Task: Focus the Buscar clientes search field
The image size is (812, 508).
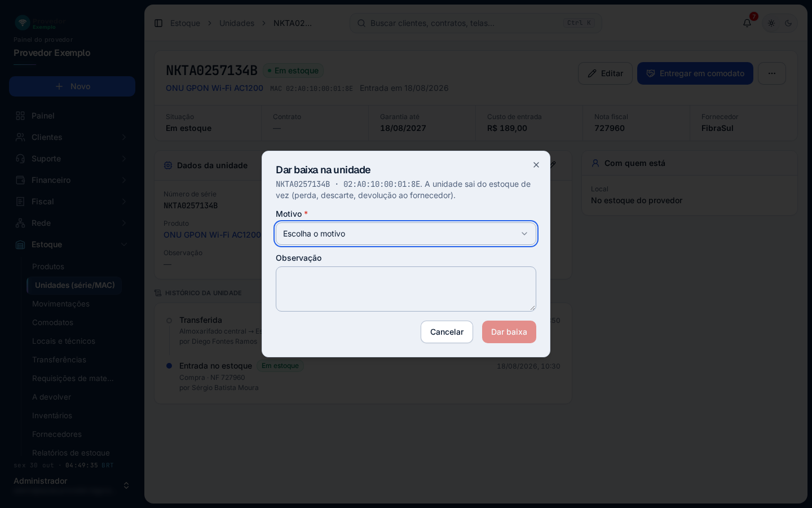Action: click(476, 23)
